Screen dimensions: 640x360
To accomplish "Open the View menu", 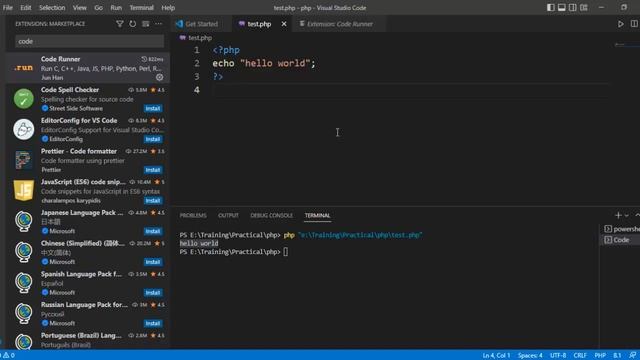I will pyautogui.click(x=79, y=7).
